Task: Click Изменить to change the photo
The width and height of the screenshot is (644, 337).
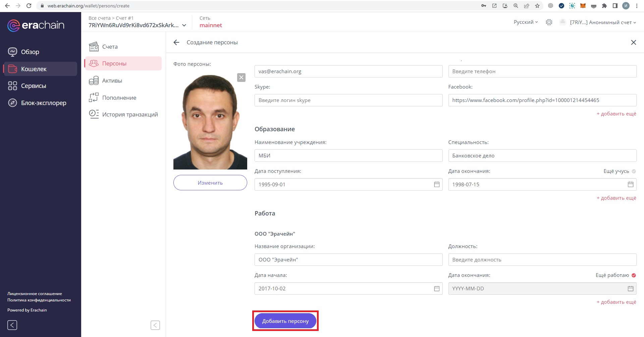Action: coord(210,183)
